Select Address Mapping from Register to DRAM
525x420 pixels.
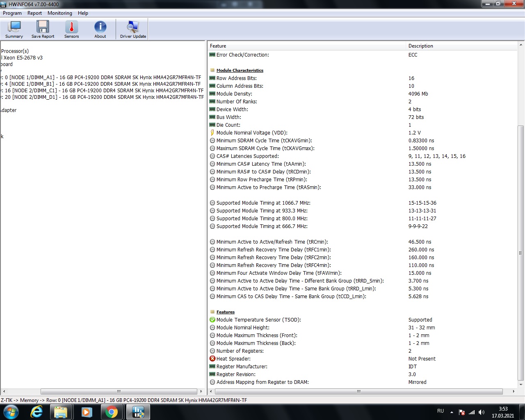click(363, 382)
